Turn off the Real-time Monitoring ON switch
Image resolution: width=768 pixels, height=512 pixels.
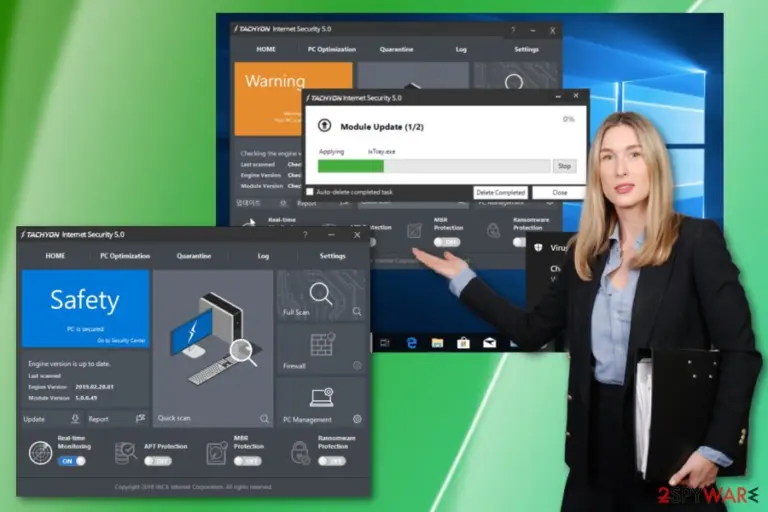[72, 461]
